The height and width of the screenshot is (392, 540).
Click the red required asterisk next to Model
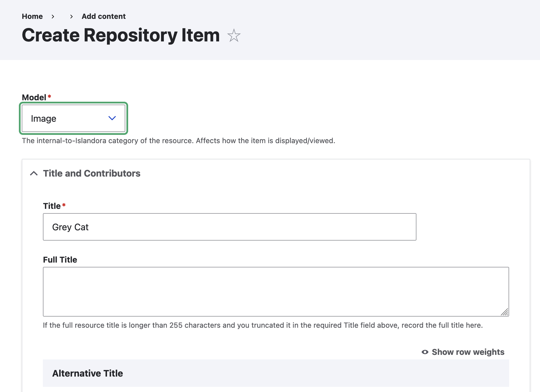[49, 97]
